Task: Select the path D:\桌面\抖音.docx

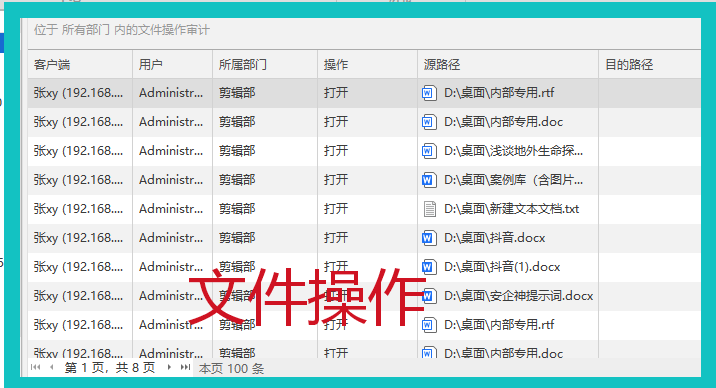Action: pyautogui.click(x=495, y=238)
